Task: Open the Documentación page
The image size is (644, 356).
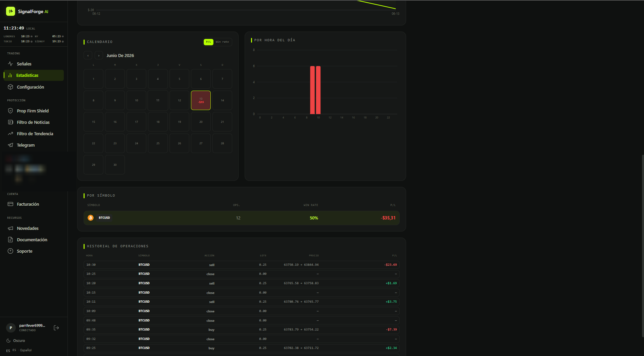Action: click(34, 240)
